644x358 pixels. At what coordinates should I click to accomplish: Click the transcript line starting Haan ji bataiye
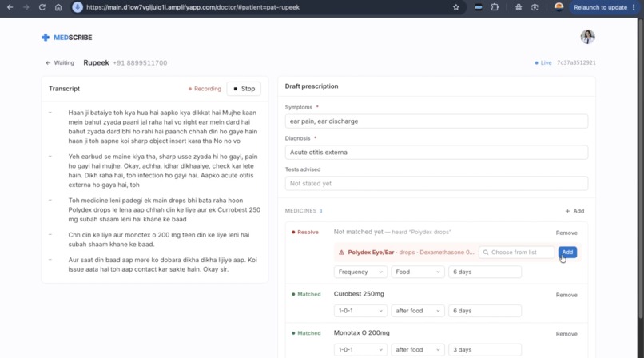(163, 127)
